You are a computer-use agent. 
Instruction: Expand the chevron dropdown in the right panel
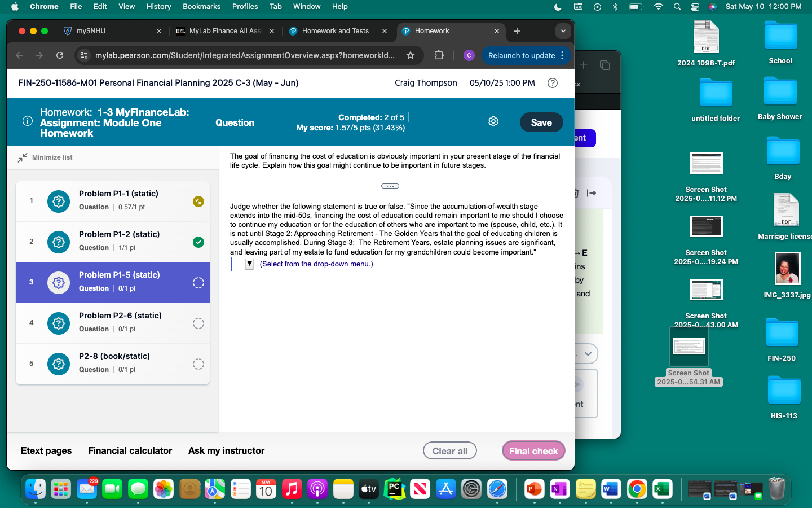click(x=588, y=353)
